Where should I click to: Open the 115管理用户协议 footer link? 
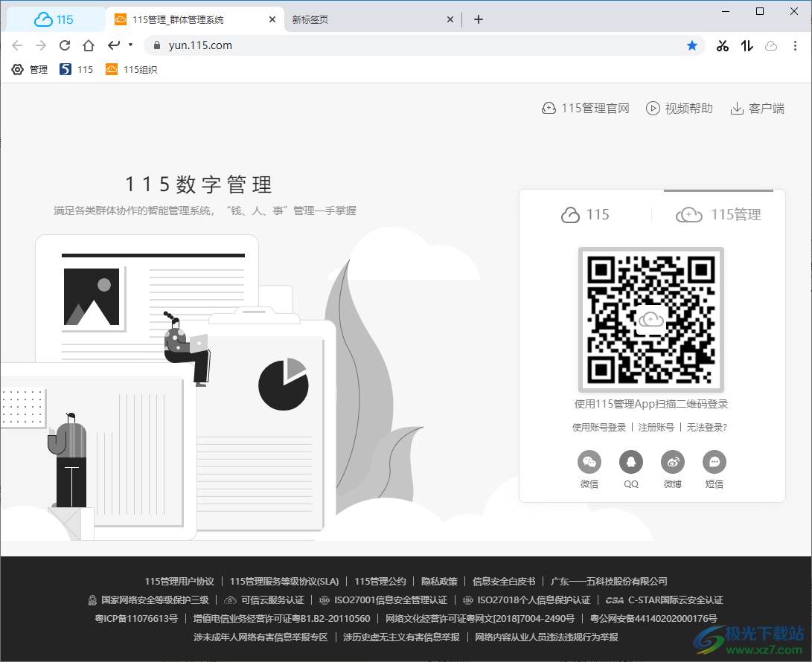click(x=179, y=581)
